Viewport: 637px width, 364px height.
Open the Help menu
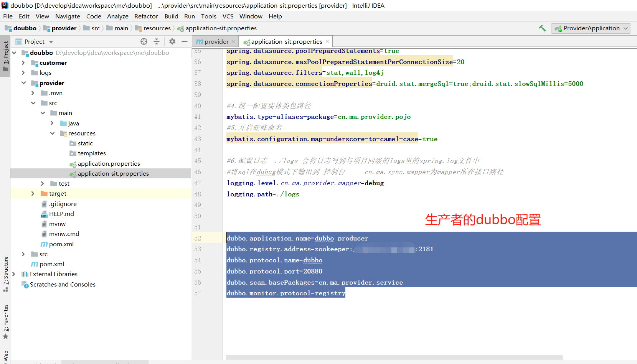click(x=275, y=16)
